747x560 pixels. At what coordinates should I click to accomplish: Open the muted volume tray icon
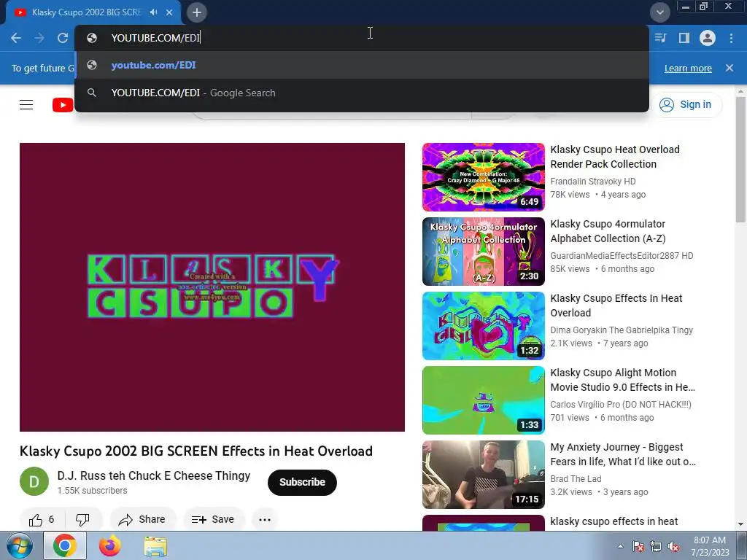pos(673,546)
